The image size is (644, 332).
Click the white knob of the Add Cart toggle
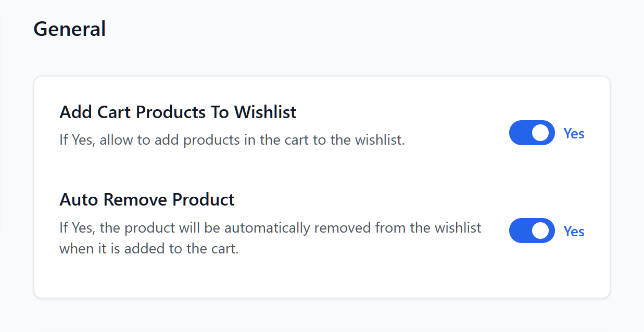[541, 133]
